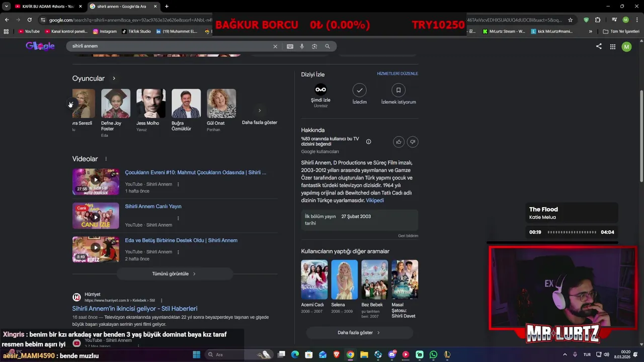The width and height of the screenshot is (644, 362).
Task: Open Hizmetleri Düzenle link
Action: 397,73
